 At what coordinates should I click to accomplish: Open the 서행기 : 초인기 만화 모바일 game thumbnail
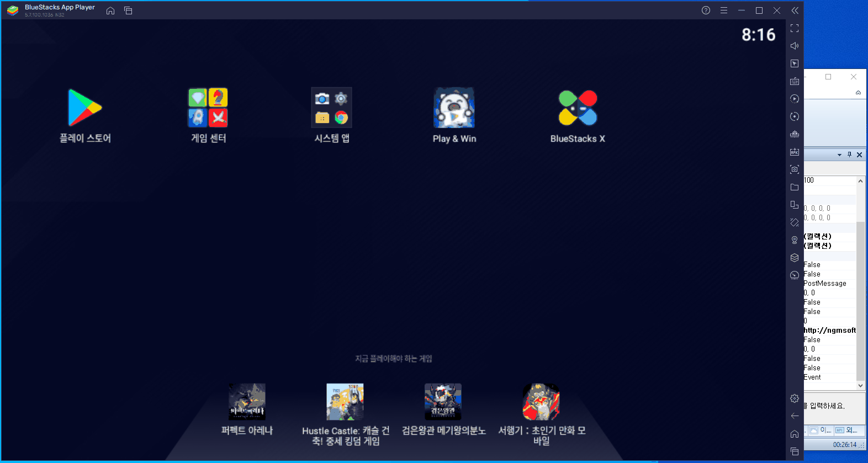click(x=541, y=402)
